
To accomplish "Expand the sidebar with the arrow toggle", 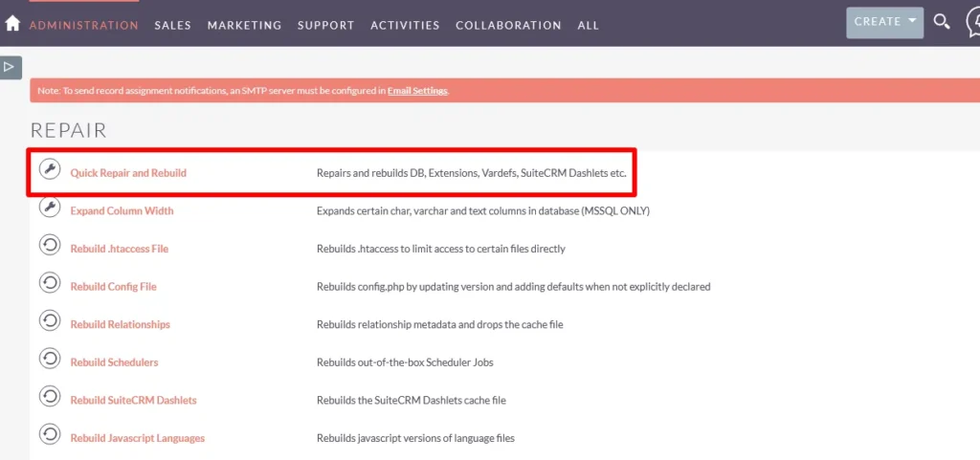I will 10,67.
